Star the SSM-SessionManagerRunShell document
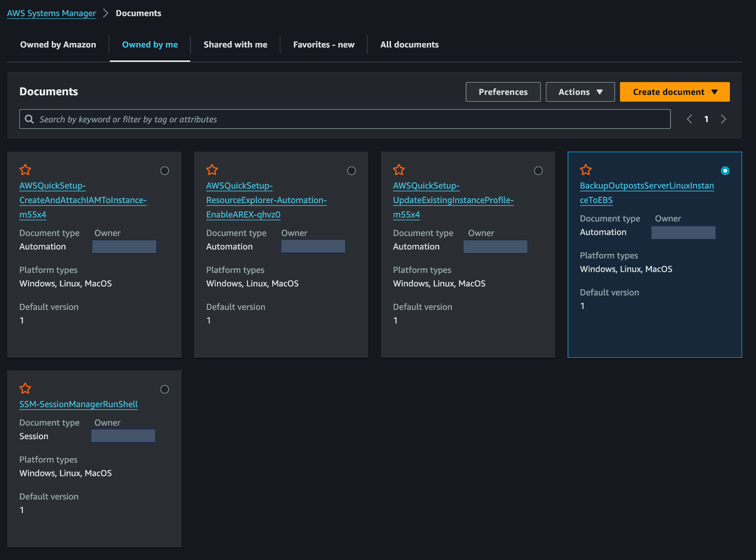 tap(25, 388)
